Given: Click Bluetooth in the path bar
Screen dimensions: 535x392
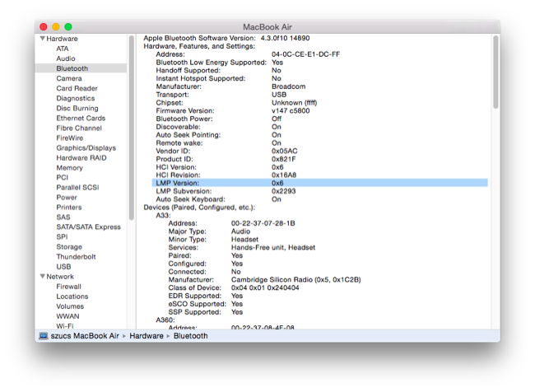Looking at the screenshot, I should click(190, 336).
